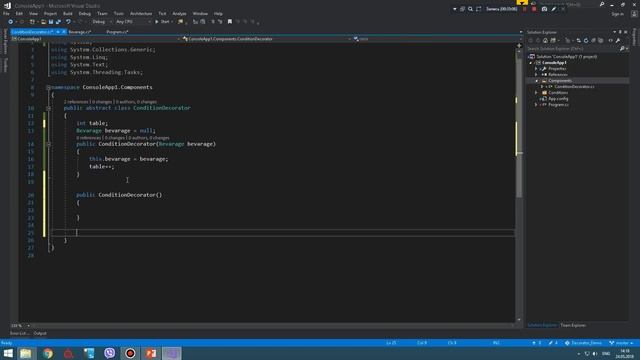
Task: Open the ConditionDecorator type navigation dropdown
Action: coord(267,39)
